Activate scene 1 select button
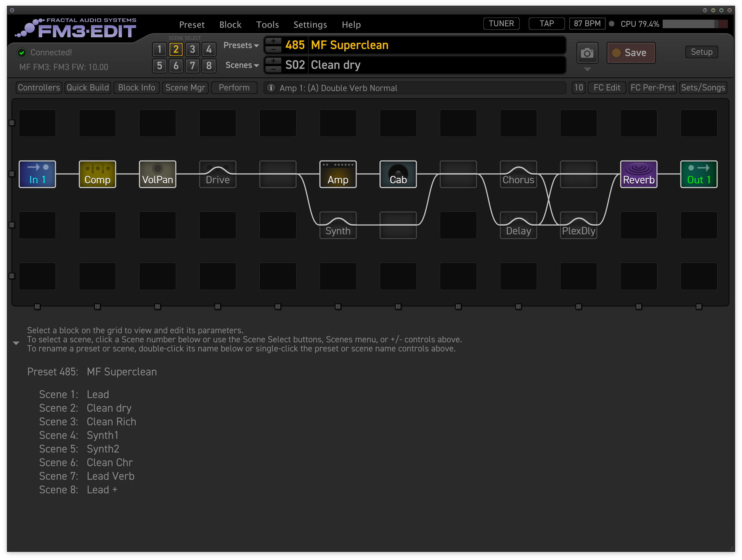Image resolution: width=742 pixels, height=560 pixels. coord(159,49)
